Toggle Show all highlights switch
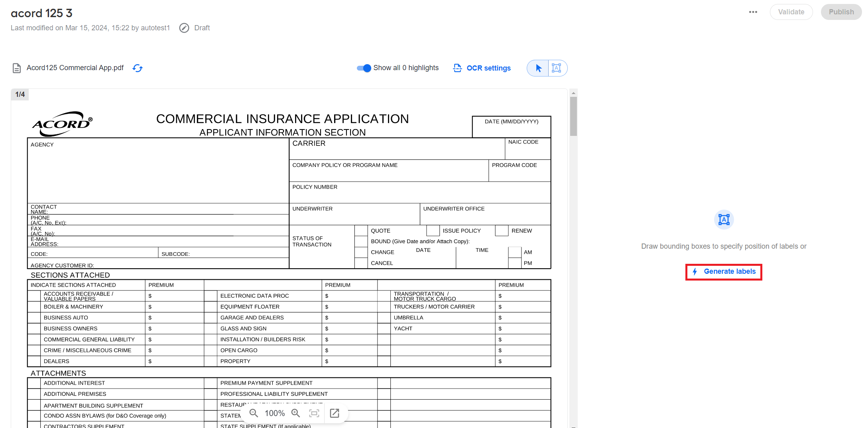The image size is (868, 428). click(364, 68)
